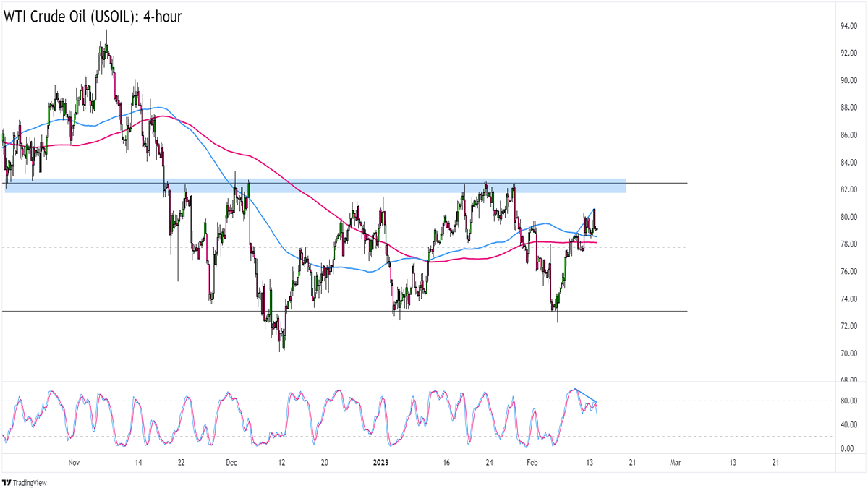The height and width of the screenshot is (488, 868).
Task: Click the WTI Crude Oil chart title
Action: [x=92, y=16]
